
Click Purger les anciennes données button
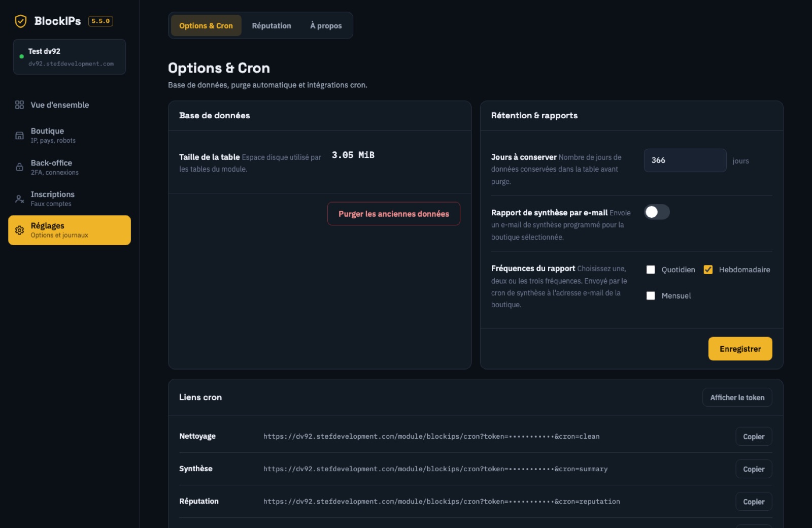(394, 214)
